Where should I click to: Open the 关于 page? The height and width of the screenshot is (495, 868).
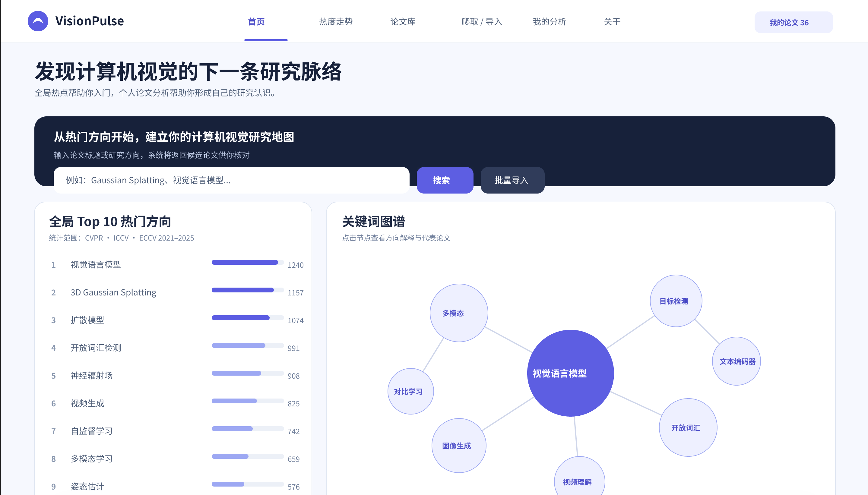tap(612, 22)
